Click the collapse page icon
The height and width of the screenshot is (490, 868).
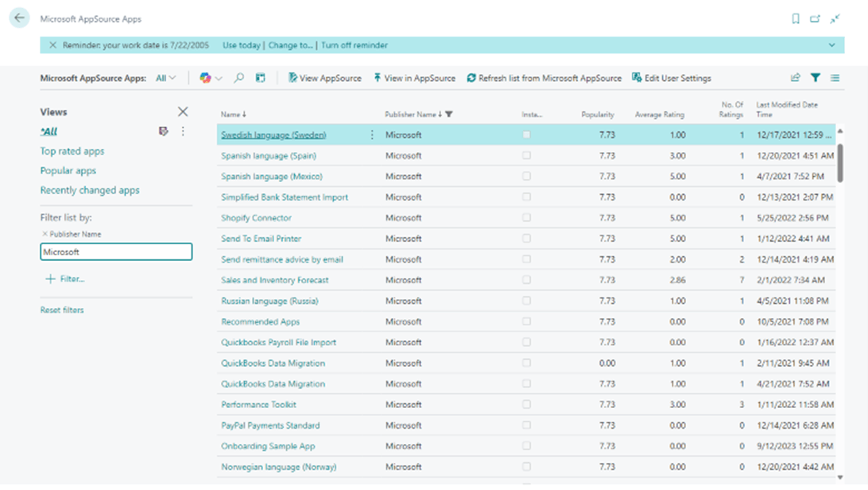click(x=835, y=19)
